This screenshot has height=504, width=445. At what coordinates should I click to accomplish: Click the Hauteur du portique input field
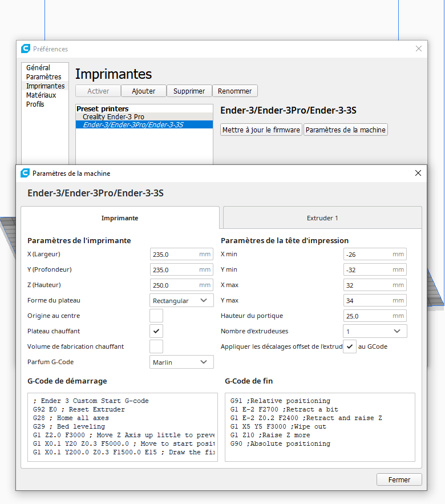tap(375, 316)
